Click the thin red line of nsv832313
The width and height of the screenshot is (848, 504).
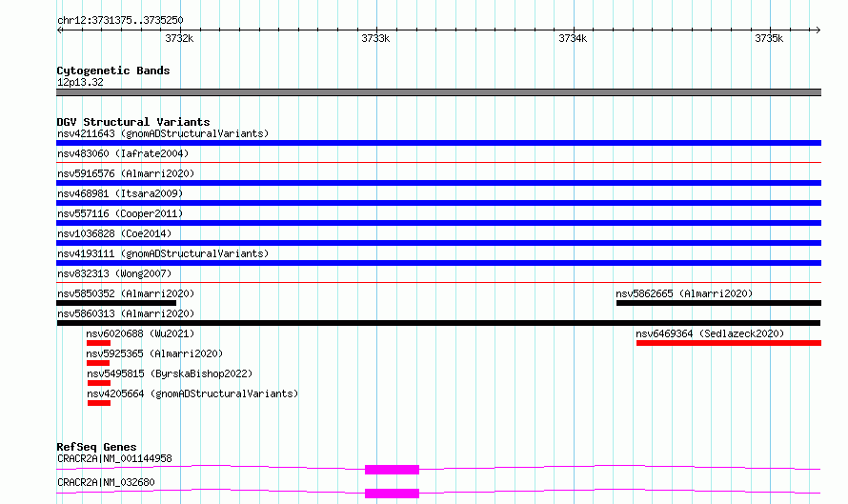pos(438,282)
